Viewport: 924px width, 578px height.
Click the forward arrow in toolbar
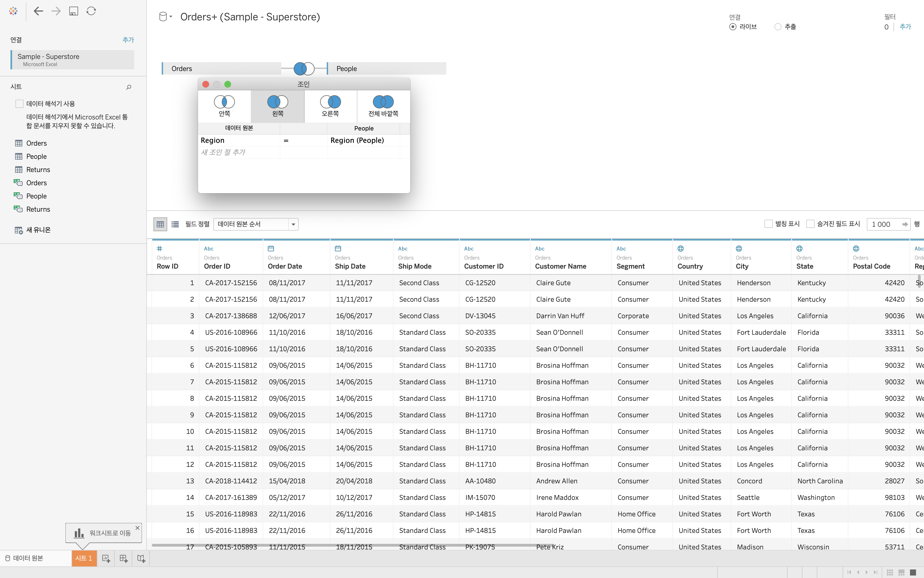[x=56, y=11]
